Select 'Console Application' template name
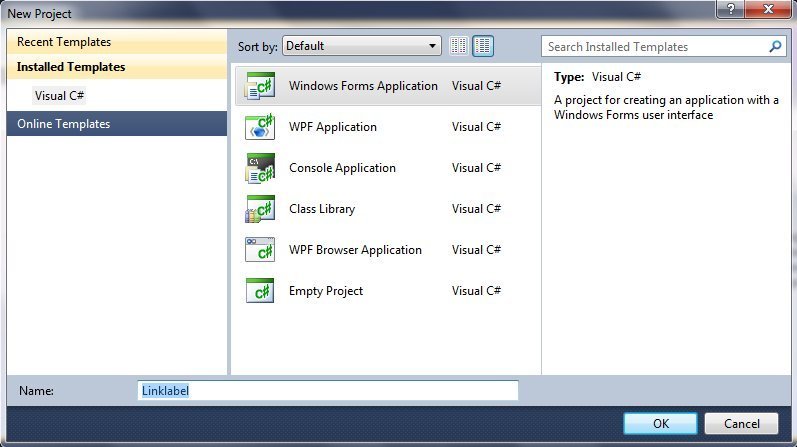This screenshot has width=797, height=447. [342, 168]
